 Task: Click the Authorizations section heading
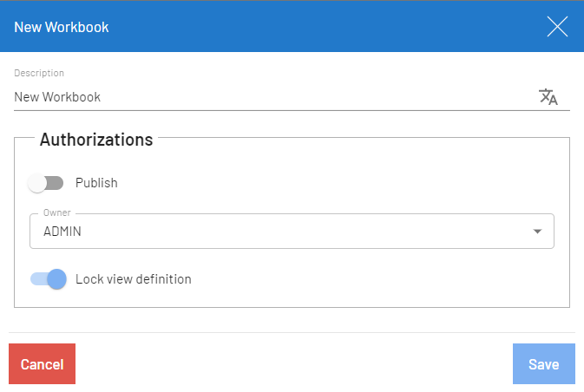tap(96, 140)
